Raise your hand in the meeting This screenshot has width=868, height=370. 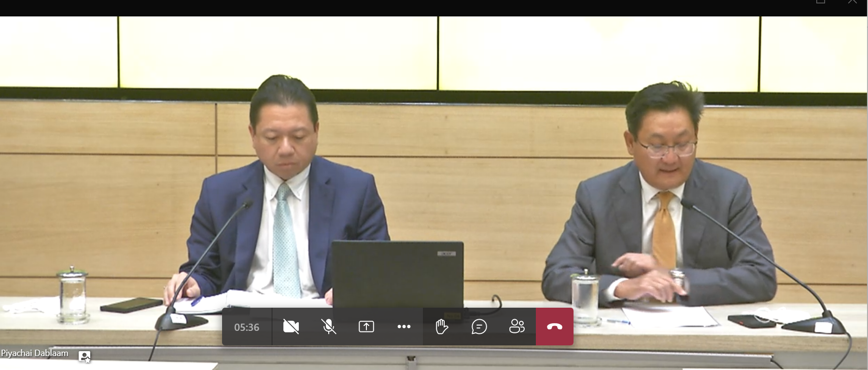[442, 327]
